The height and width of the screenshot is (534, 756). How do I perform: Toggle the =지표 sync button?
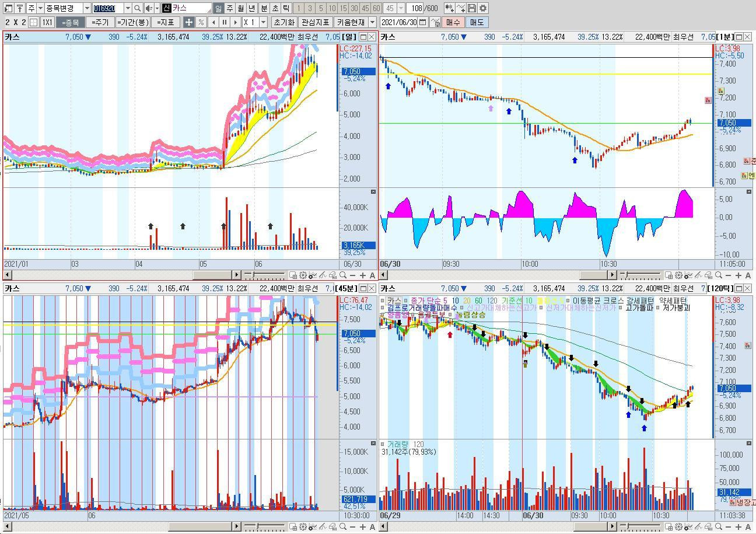(x=166, y=22)
